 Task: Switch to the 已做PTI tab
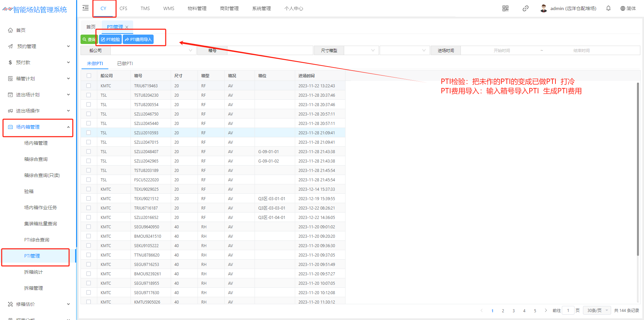[125, 63]
